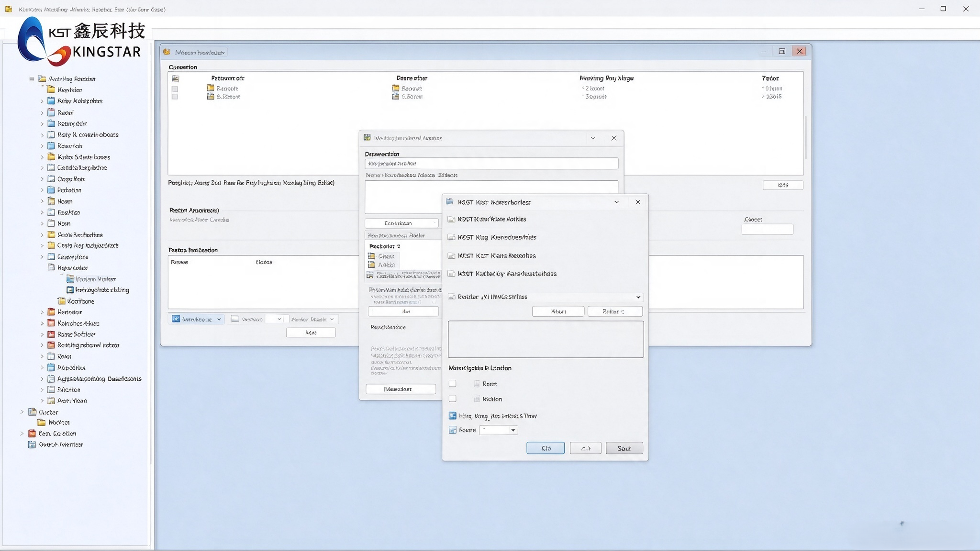Viewport: 980px width, 551px height.
Task: Click the folder icon for 'Ecotitsone' tree item
Action: [61, 301]
